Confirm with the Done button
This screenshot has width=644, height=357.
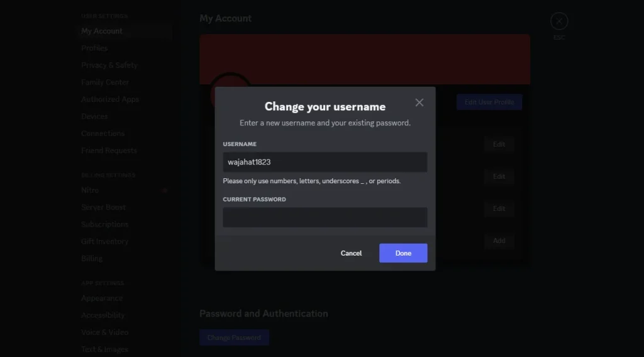click(403, 253)
